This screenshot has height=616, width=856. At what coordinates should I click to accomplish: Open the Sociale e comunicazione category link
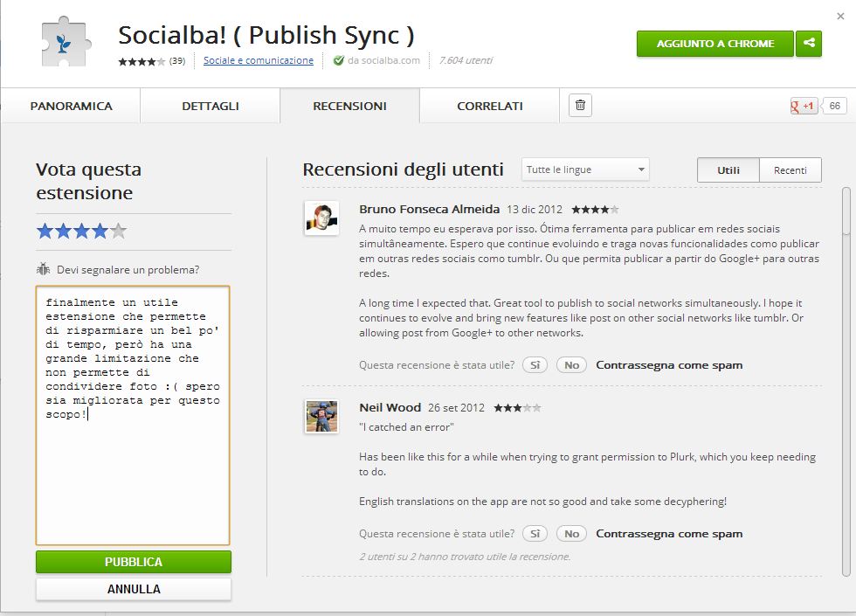point(259,60)
